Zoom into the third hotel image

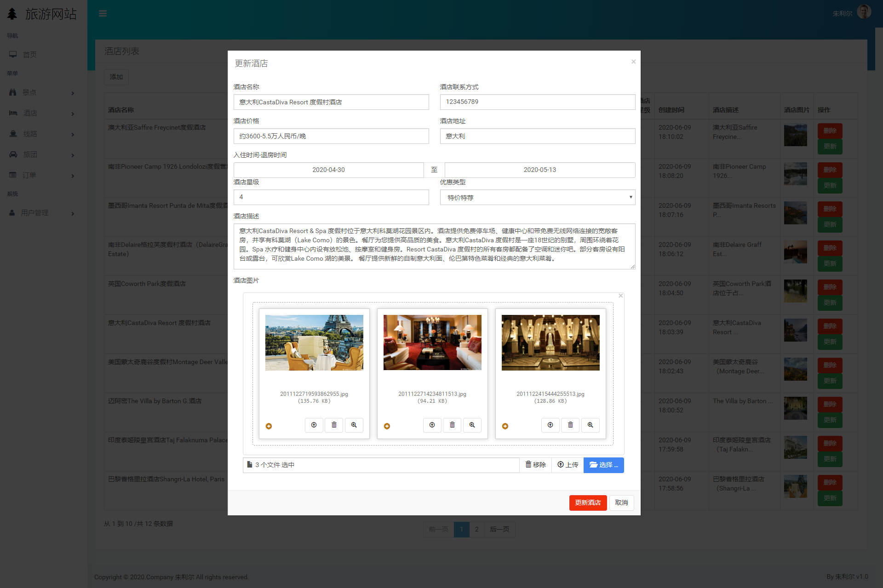(x=590, y=425)
